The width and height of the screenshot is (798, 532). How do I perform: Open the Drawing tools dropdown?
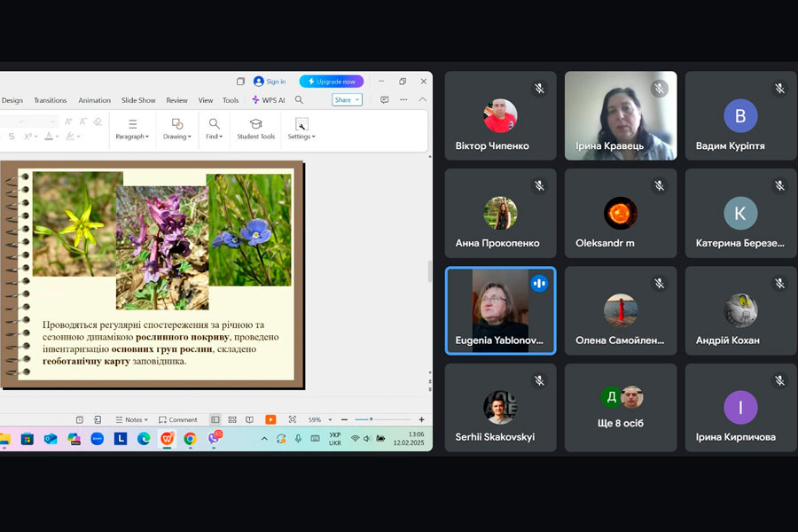[x=177, y=129]
